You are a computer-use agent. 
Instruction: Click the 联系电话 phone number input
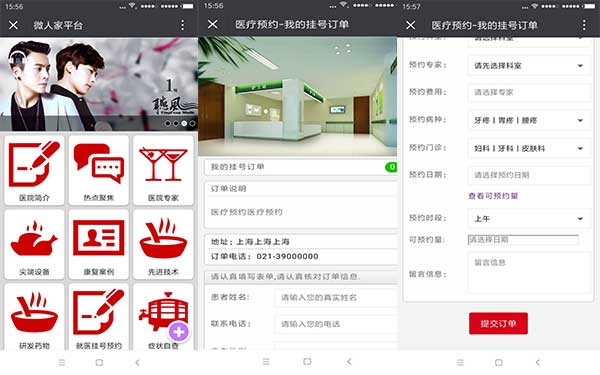[336, 324]
